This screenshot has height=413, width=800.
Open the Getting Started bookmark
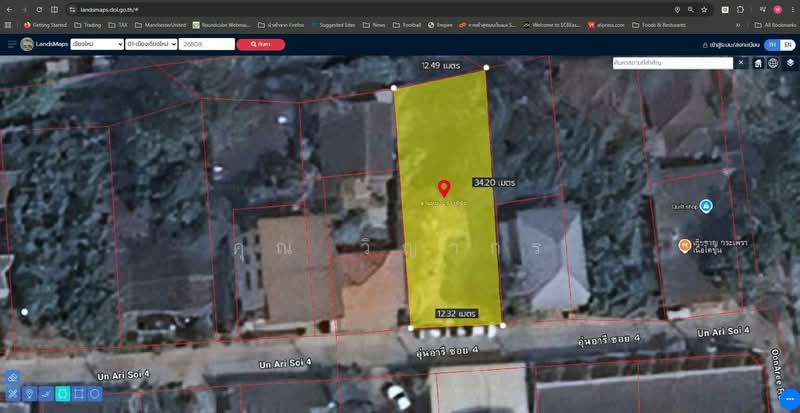coord(45,25)
